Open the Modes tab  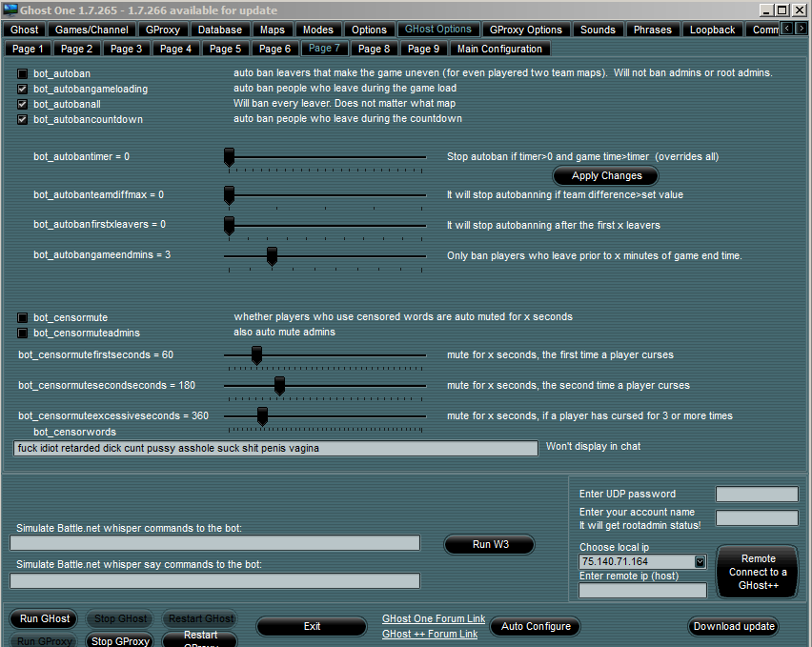click(318, 30)
